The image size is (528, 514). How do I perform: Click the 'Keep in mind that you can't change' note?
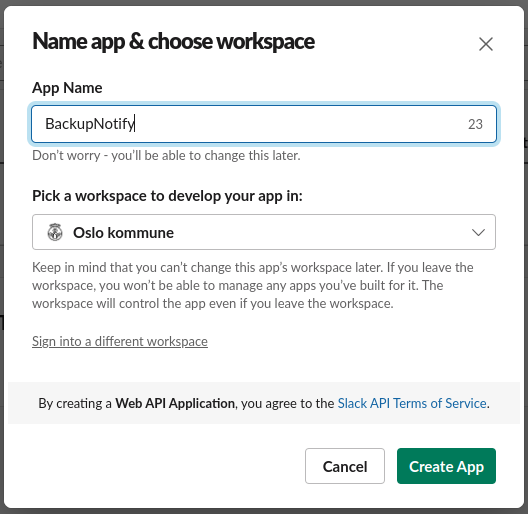coord(253,286)
